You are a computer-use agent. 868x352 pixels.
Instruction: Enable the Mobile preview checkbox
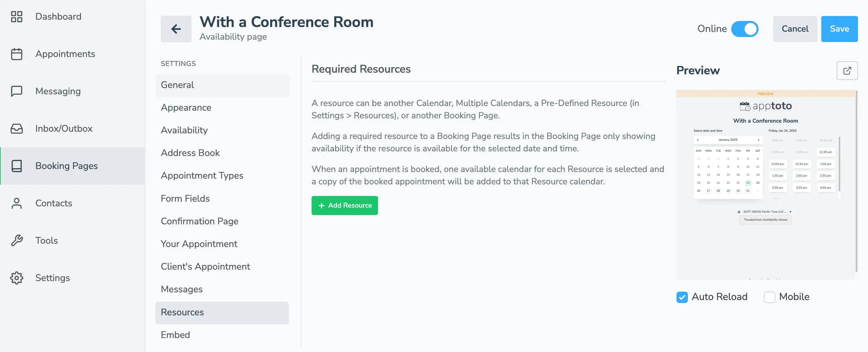click(769, 297)
